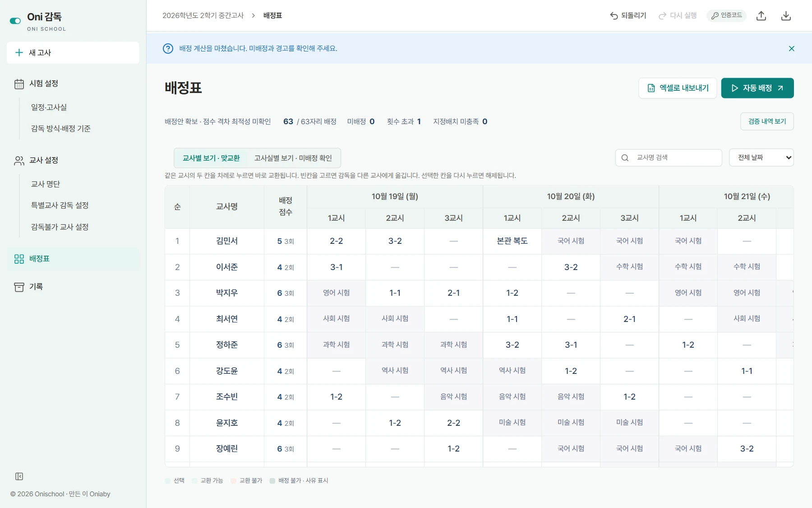Go to 교사 명단 page
812x508 pixels.
45,184
